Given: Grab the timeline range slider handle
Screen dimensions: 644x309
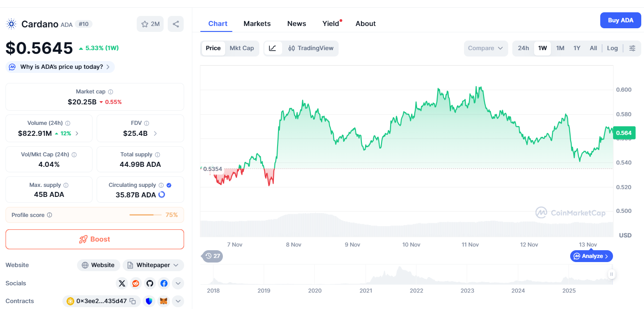Looking at the screenshot, I should 612,274.
